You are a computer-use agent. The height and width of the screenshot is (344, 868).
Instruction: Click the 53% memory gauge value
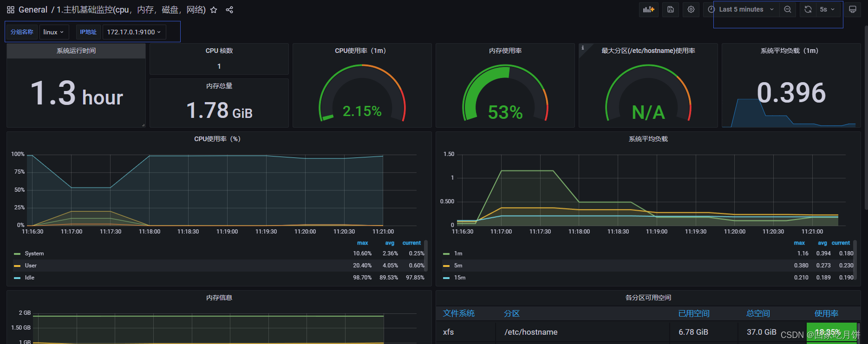(505, 112)
